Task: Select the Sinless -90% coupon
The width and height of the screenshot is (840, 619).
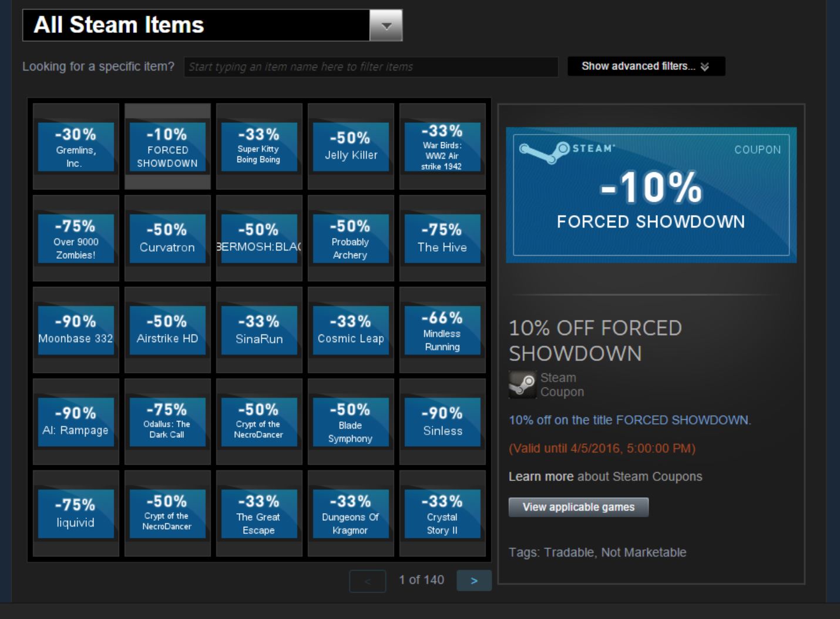Action: tap(442, 422)
